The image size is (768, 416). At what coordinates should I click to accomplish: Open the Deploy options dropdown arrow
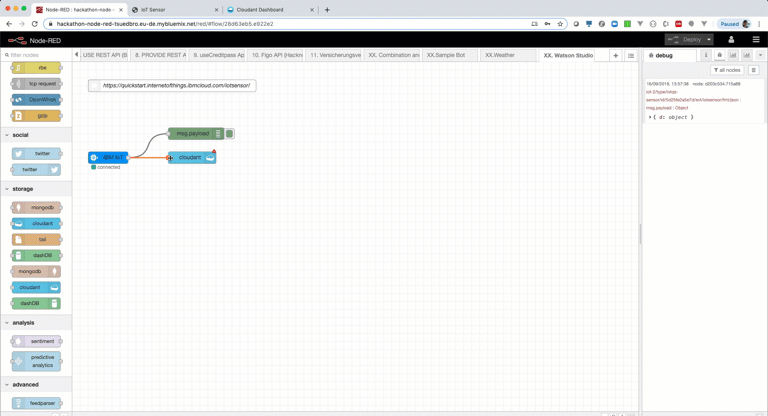click(709, 40)
